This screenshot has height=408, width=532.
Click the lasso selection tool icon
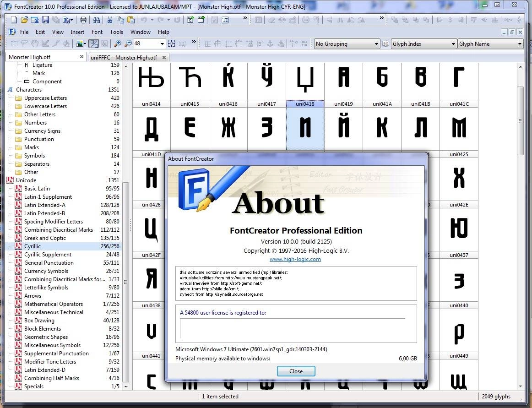tap(24, 44)
